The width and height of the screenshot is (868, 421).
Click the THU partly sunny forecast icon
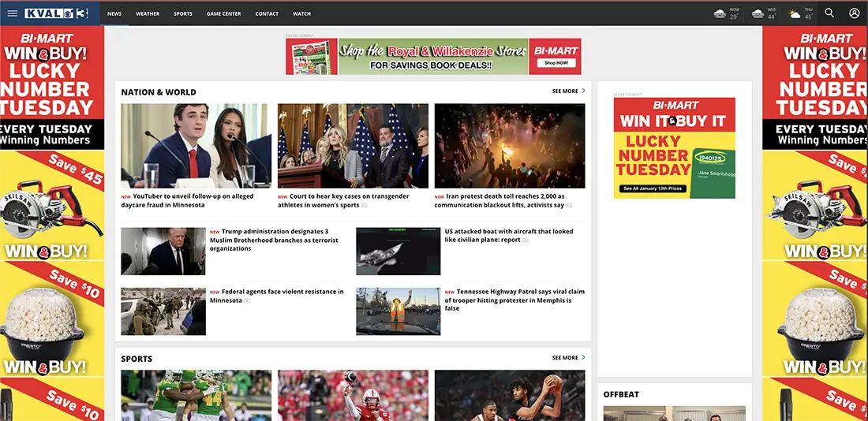(795, 13)
